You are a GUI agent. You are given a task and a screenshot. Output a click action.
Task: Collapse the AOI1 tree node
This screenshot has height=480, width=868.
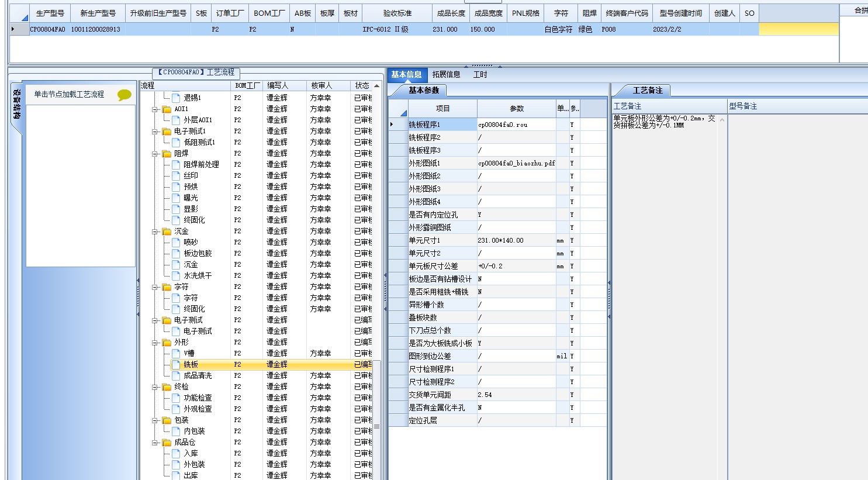pyautogui.click(x=155, y=109)
